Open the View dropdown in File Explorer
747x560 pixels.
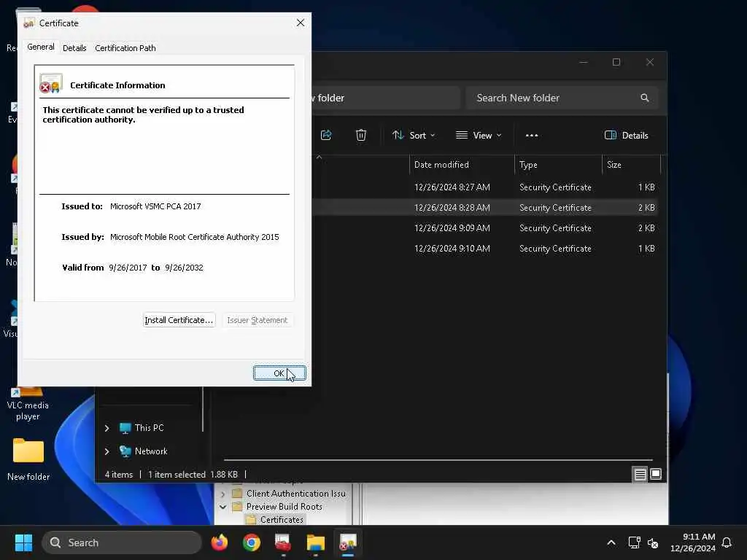pyautogui.click(x=479, y=135)
